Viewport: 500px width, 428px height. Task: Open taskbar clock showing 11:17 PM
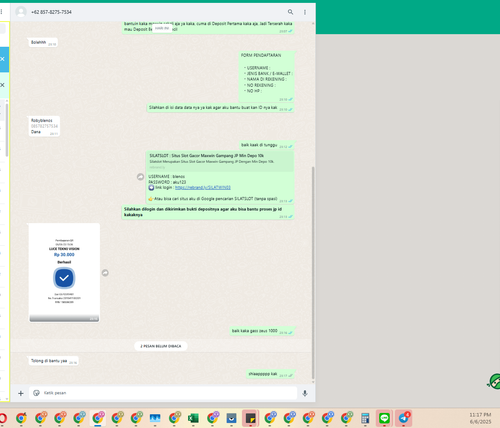pos(480,418)
